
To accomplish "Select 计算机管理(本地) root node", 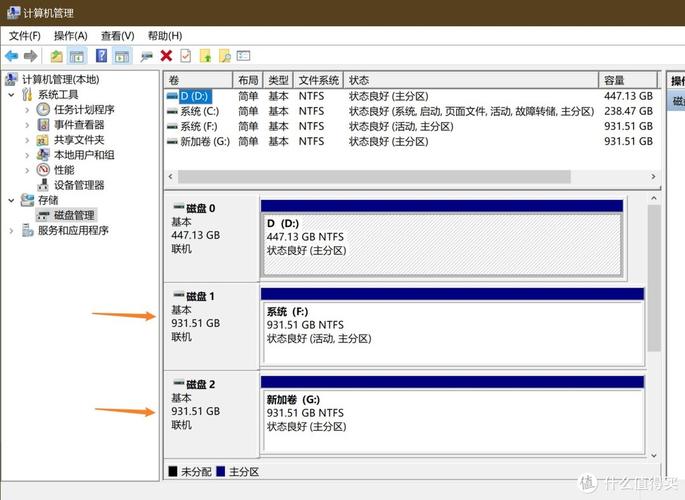I will [61, 79].
